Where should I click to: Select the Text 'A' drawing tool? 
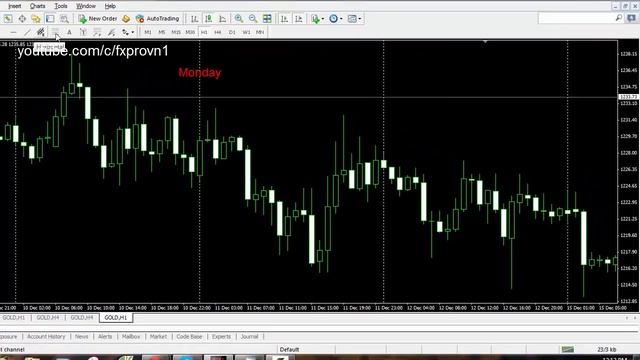[x=69, y=32]
